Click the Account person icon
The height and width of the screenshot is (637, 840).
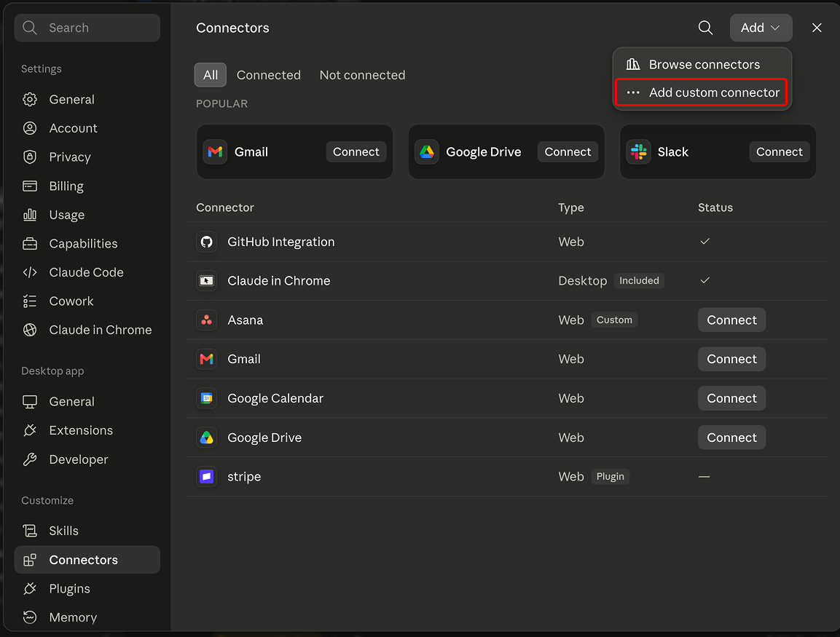pos(30,128)
